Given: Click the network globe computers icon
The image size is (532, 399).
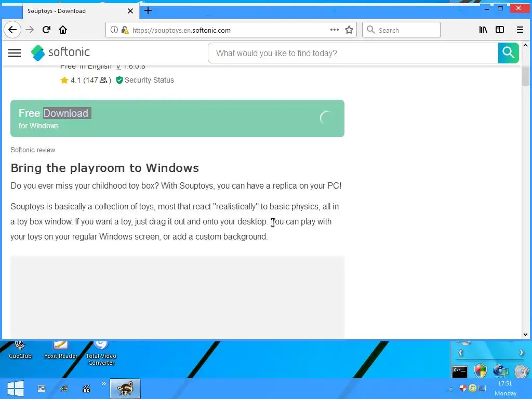Looking at the screenshot, I should click(x=501, y=371).
